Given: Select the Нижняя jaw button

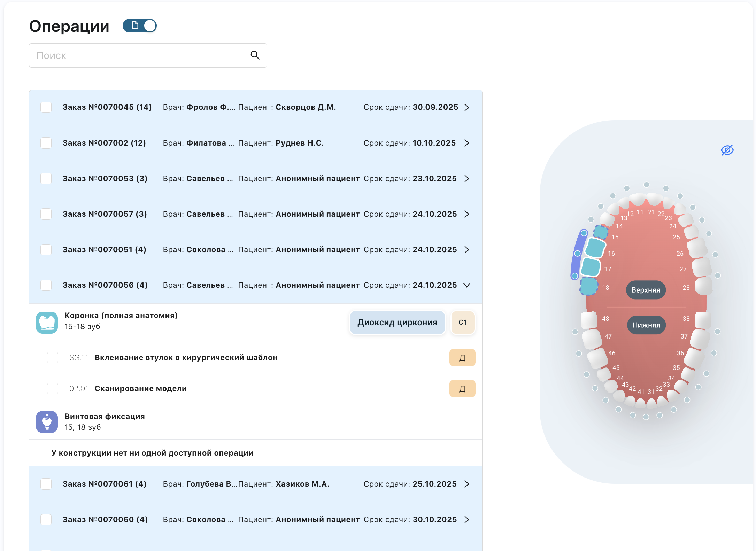Looking at the screenshot, I should (x=646, y=325).
